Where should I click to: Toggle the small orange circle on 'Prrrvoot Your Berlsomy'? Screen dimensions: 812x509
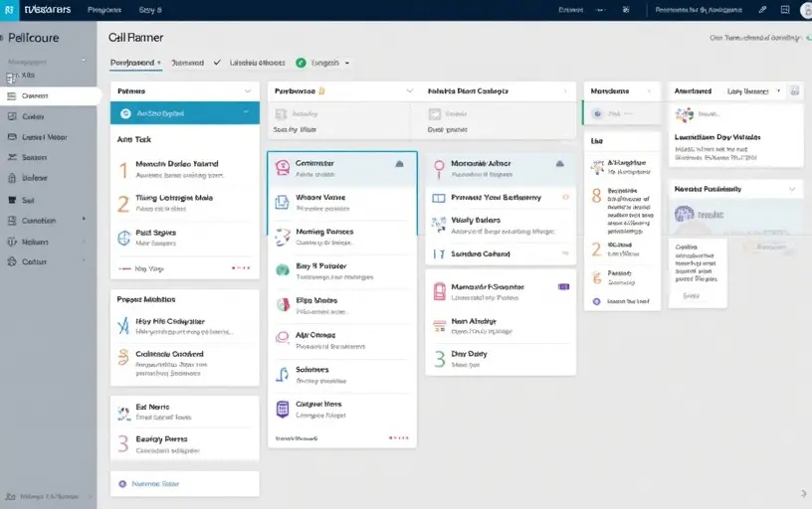pos(565,197)
